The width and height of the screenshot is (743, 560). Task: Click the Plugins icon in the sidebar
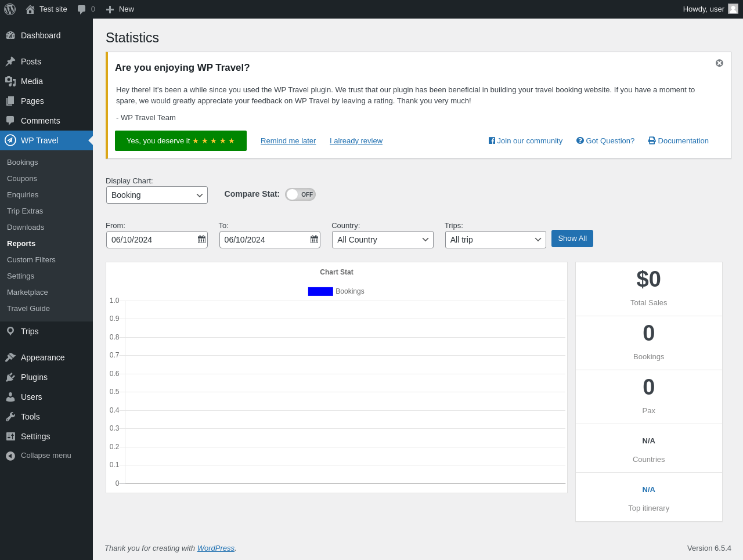point(10,377)
